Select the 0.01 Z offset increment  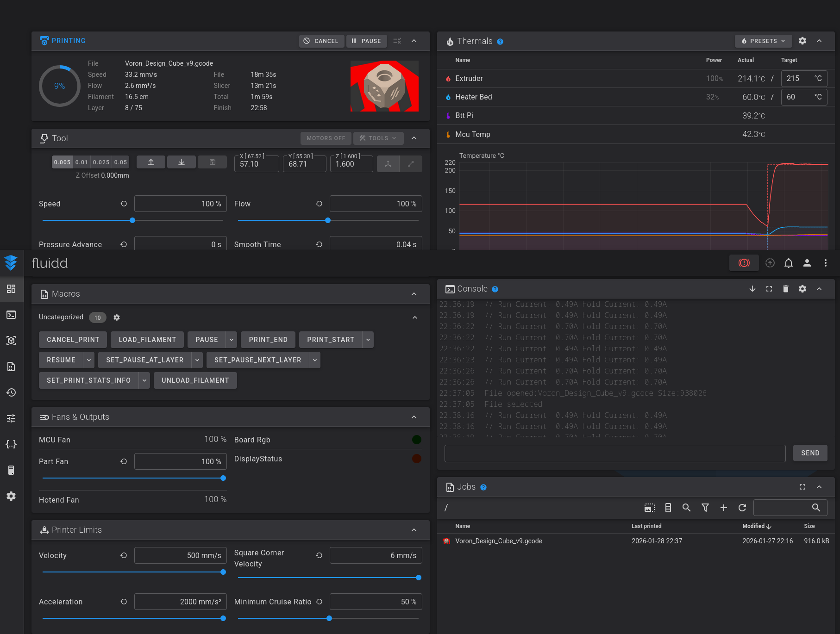tap(81, 162)
